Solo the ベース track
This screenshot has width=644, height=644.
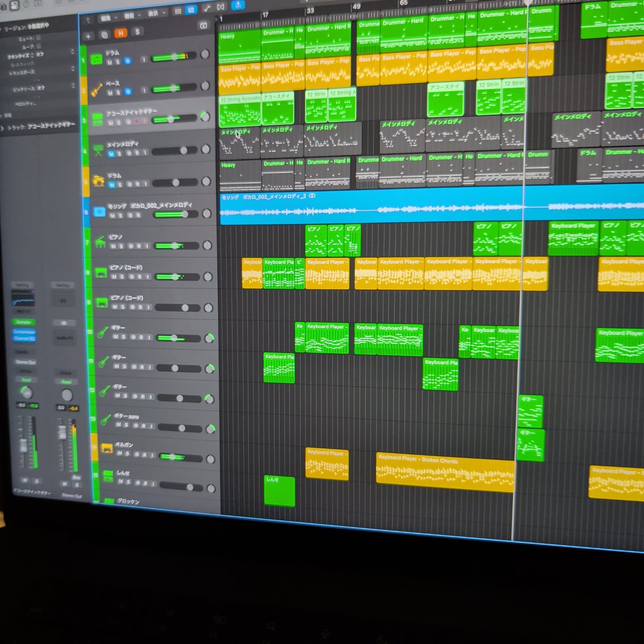tap(118, 92)
